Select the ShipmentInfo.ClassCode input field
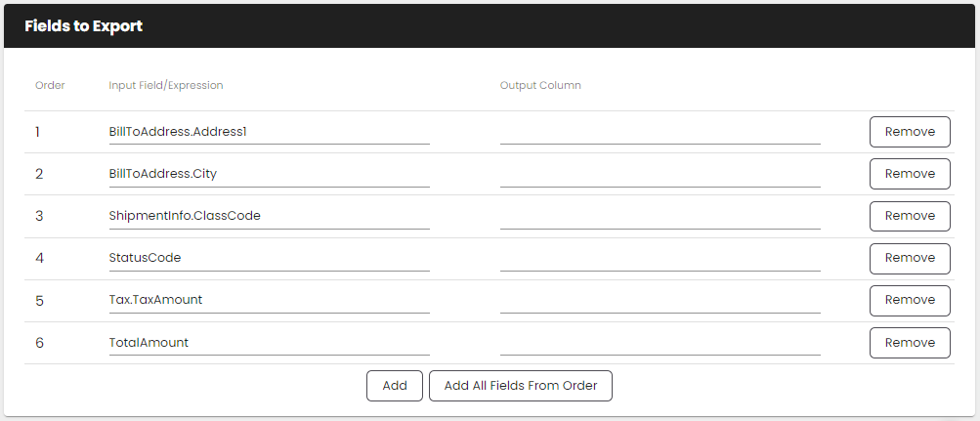The height and width of the screenshot is (421, 980). (x=269, y=216)
